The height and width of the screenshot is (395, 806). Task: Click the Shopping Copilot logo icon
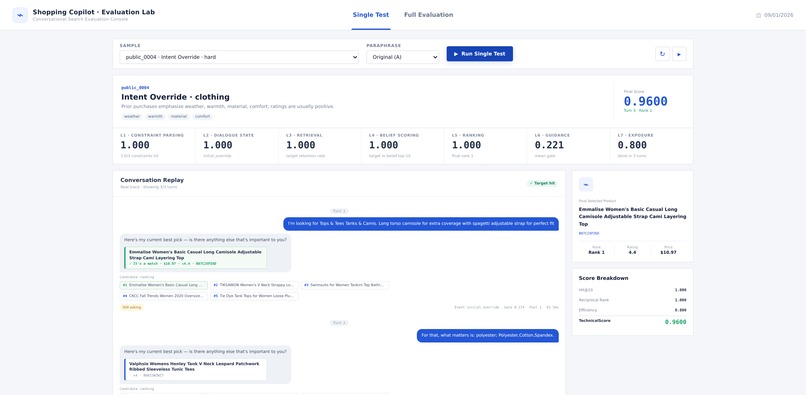pyautogui.click(x=20, y=15)
